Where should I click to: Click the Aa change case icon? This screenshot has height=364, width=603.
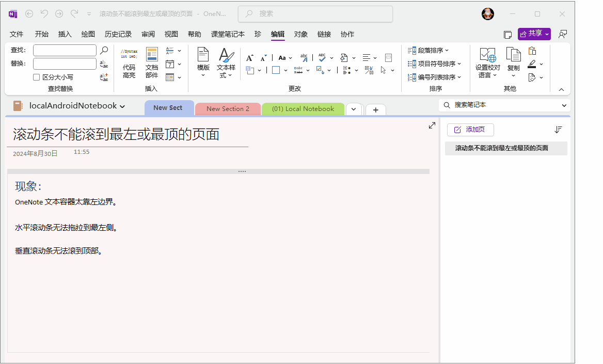tap(282, 58)
